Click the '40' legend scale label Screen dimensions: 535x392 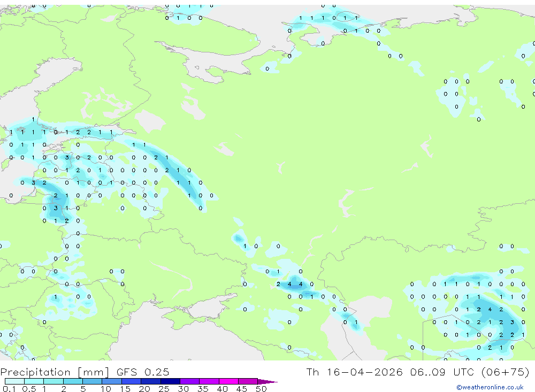pos(222,389)
